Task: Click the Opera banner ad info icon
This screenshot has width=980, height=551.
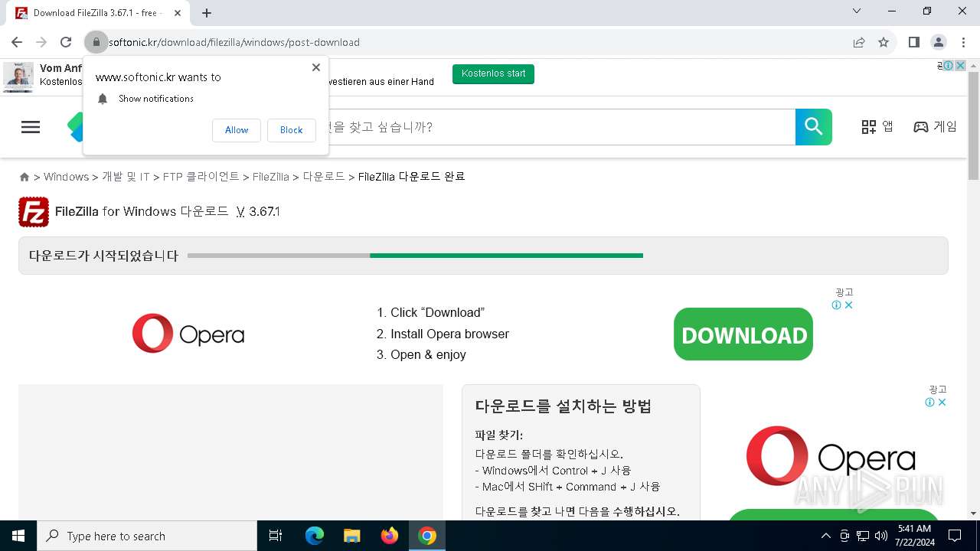Action: 837,305
